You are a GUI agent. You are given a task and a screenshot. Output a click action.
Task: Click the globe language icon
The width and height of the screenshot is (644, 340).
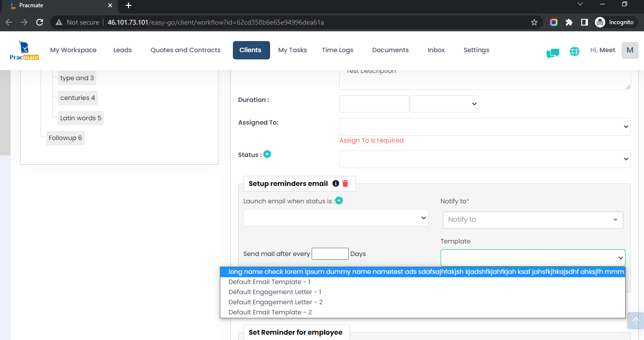pos(574,51)
